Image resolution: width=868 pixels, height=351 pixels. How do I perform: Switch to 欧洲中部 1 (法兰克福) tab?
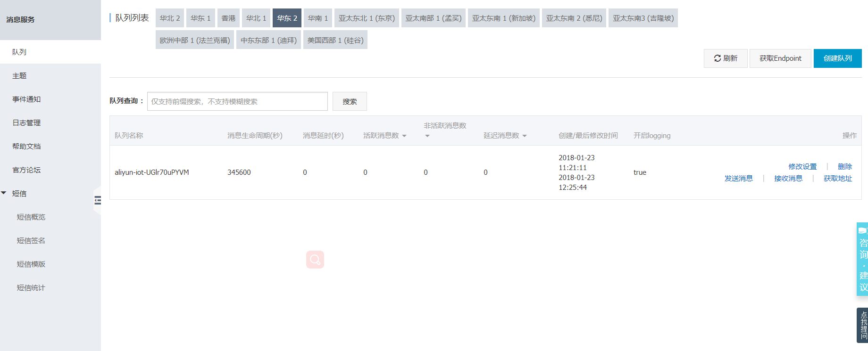point(195,40)
